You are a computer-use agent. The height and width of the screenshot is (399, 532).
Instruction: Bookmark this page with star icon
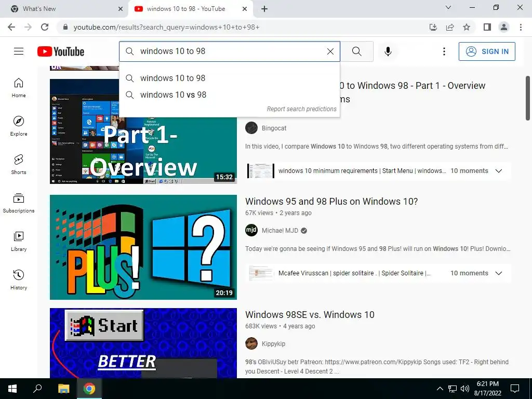coord(467,27)
